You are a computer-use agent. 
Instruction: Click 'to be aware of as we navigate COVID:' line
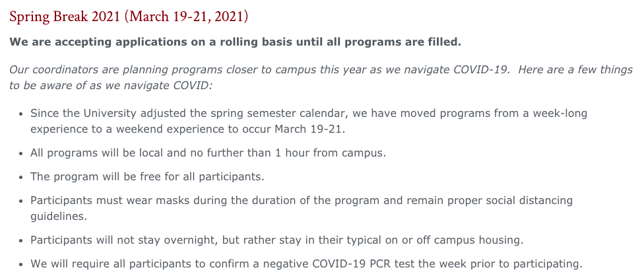tap(111, 86)
